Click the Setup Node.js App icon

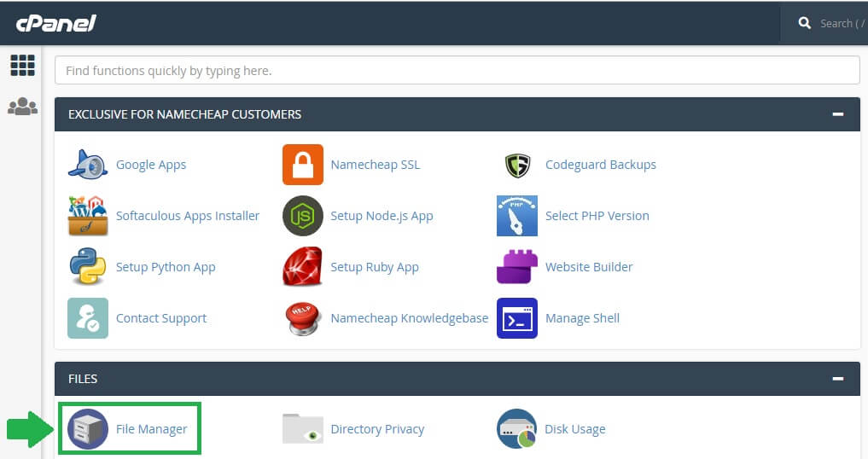coord(303,216)
